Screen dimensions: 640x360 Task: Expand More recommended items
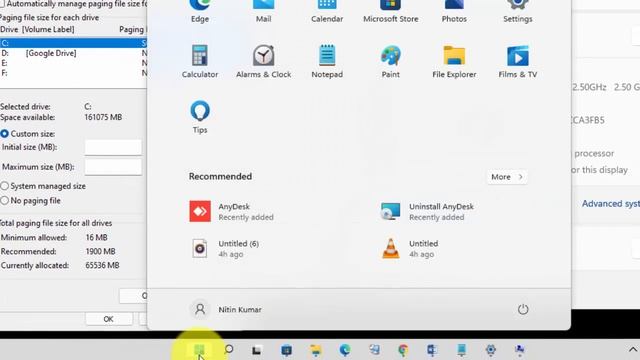point(507,177)
